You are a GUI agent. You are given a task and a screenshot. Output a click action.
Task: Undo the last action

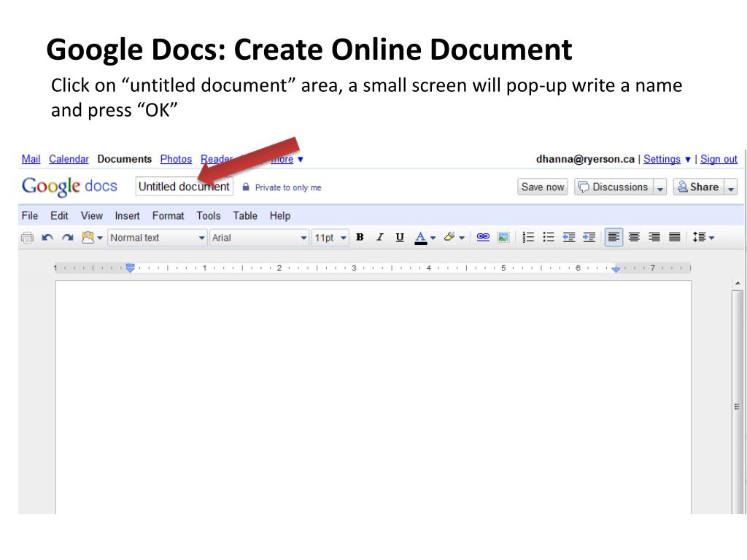(47, 237)
